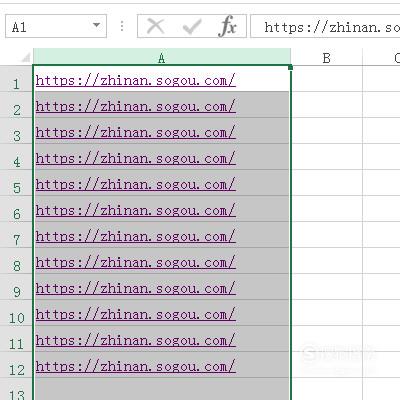The image size is (400, 400).
Task: Select row 2 header
Action: tap(16, 105)
